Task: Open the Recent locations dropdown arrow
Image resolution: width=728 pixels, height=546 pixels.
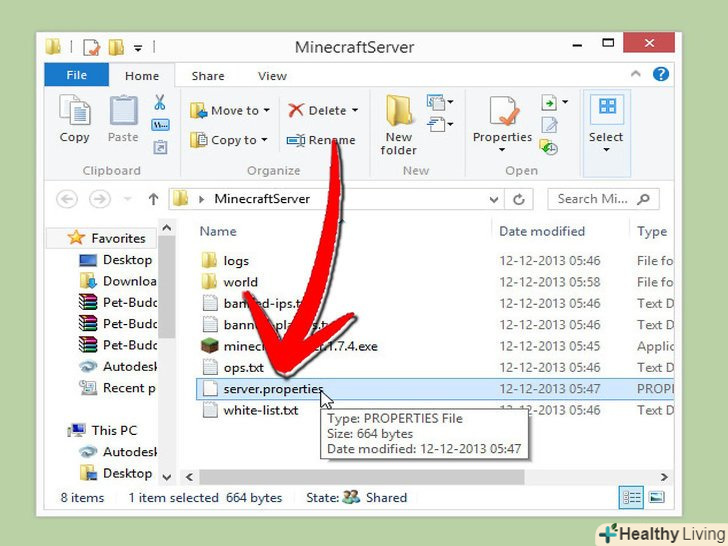Action: coord(127,199)
